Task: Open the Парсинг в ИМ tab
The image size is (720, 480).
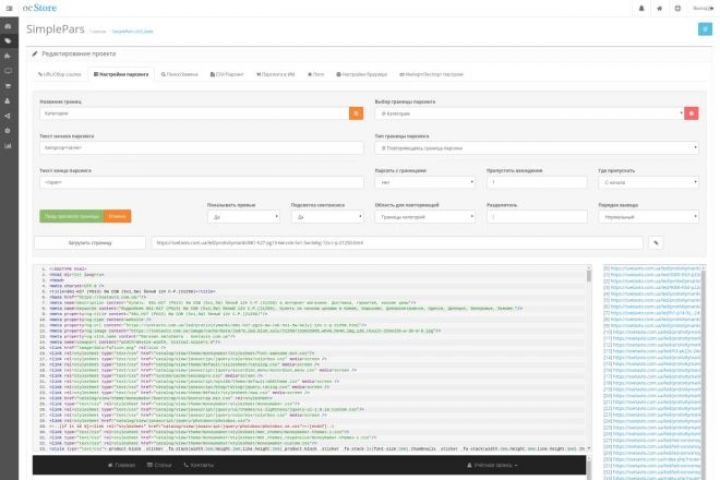Action: (x=276, y=74)
